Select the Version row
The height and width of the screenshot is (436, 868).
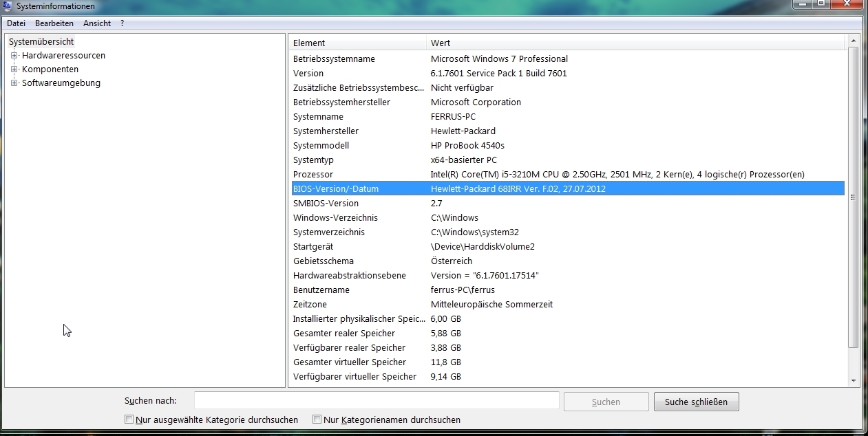(567, 74)
